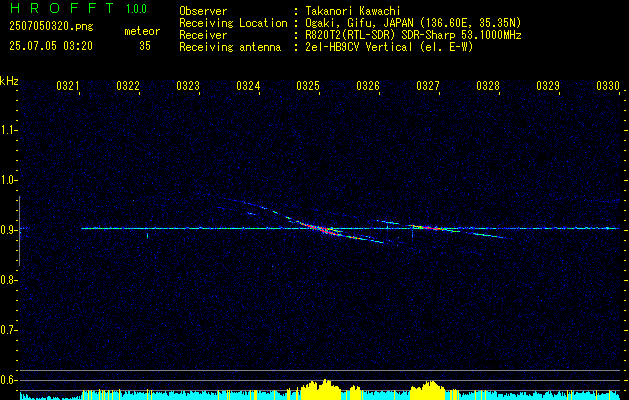Click version number 1.0.0
629x400 pixels.
(x=136, y=8)
